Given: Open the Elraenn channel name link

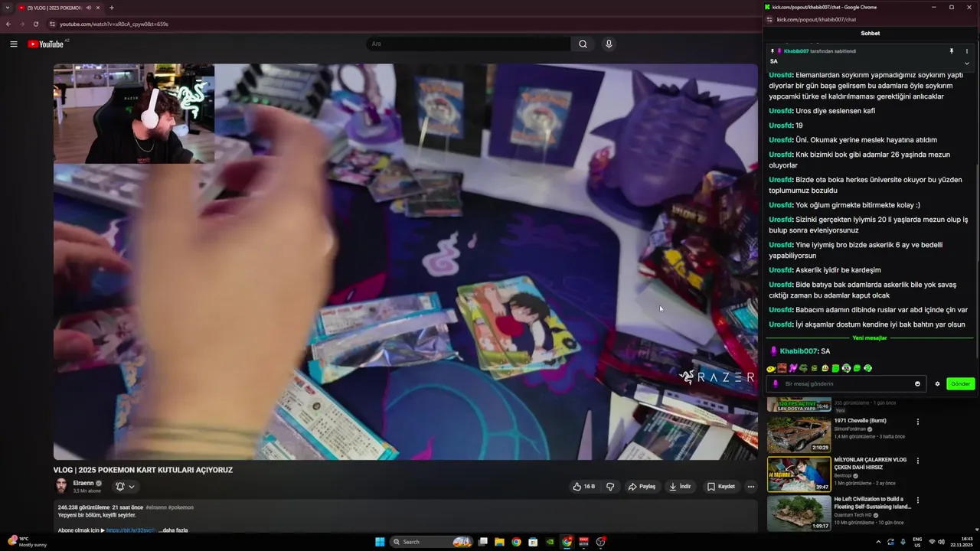Looking at the screenshot, I should pos(83,483).
